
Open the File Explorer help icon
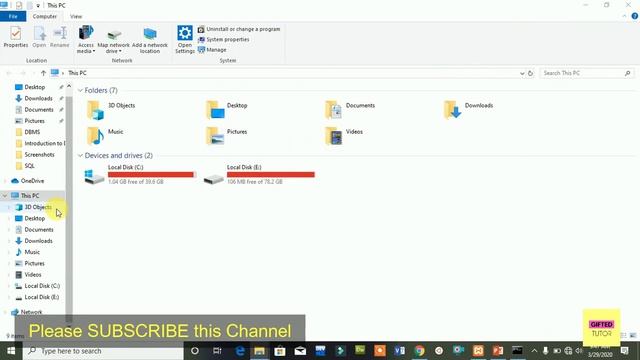[x=634, y=16]
